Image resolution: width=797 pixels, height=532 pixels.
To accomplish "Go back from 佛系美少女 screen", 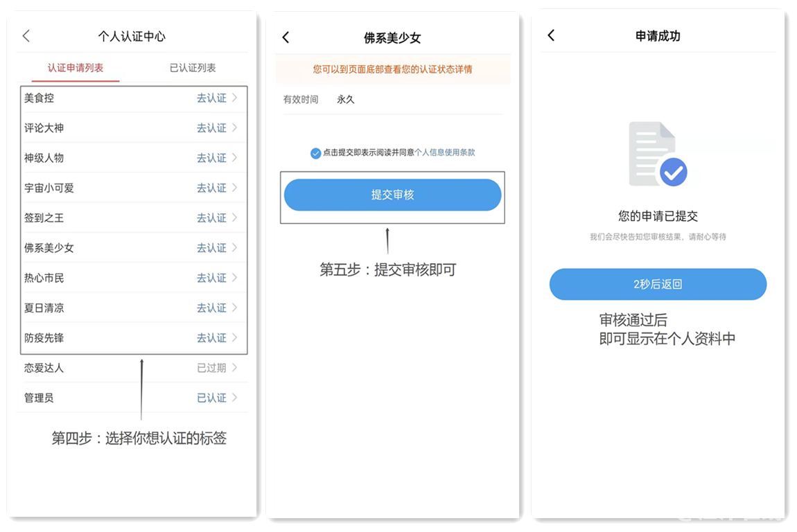I will (x=286, y=37).
